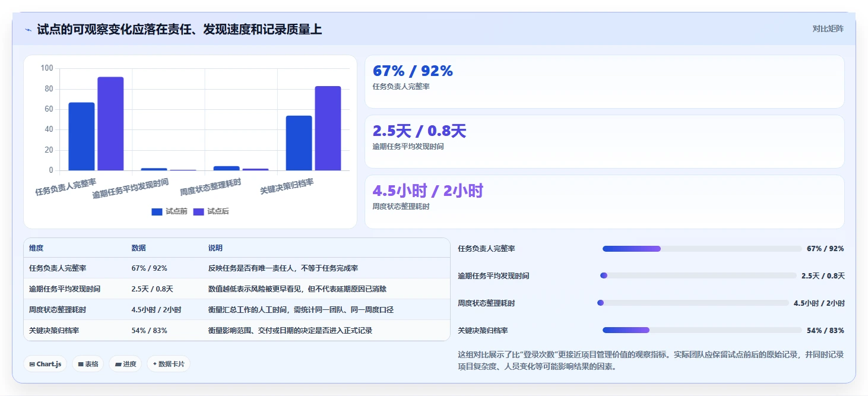
Task: Click table cell 关键决策归档率 in 维度 column
Action: tap(54, 330)
